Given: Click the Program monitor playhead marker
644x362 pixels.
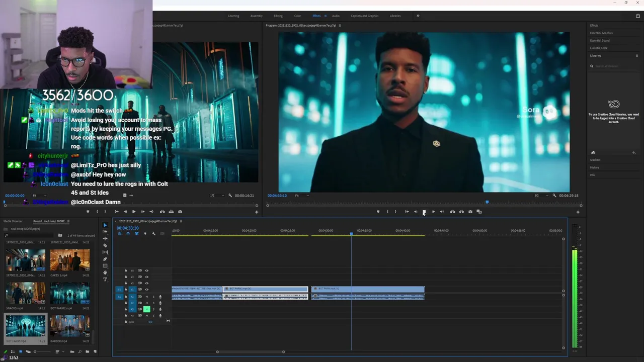Looking at the screenshot, I should 487,202.
